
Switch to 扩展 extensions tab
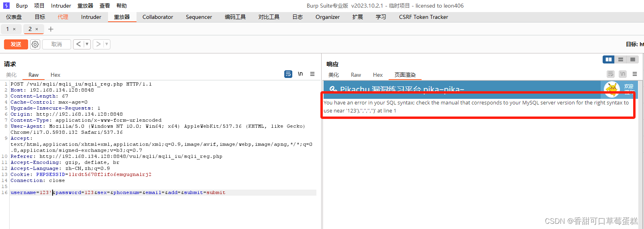(x=358, y=17)
